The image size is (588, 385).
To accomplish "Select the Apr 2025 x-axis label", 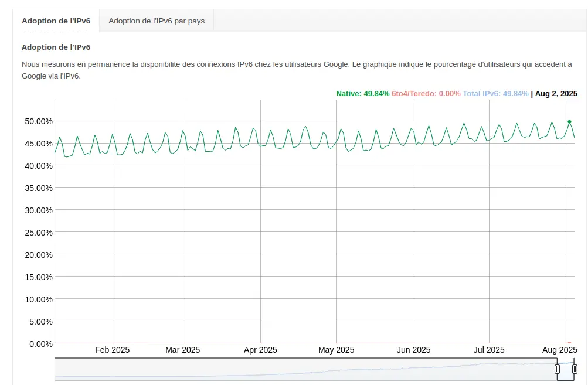I will coord(260,350).
